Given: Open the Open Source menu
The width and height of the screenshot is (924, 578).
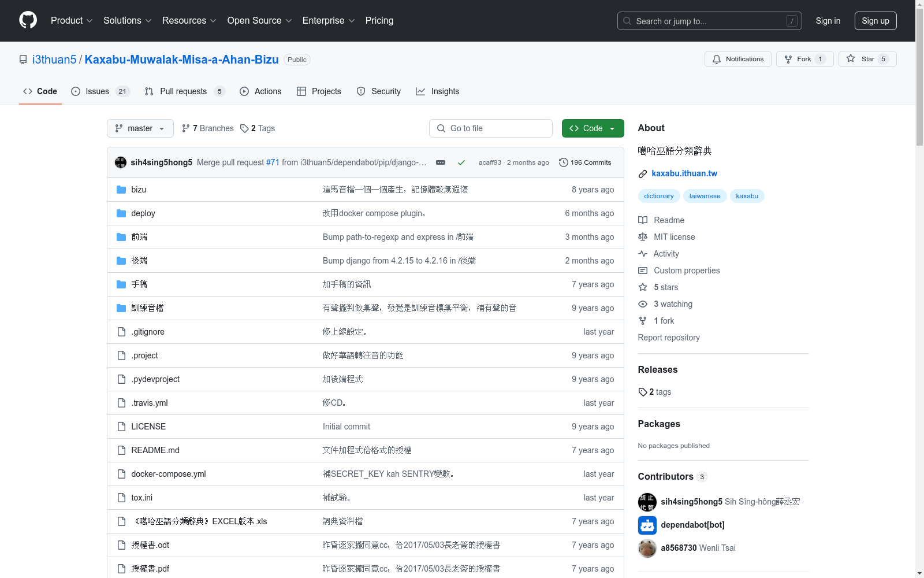Looking at the screenshot, I should pos(260,20).
